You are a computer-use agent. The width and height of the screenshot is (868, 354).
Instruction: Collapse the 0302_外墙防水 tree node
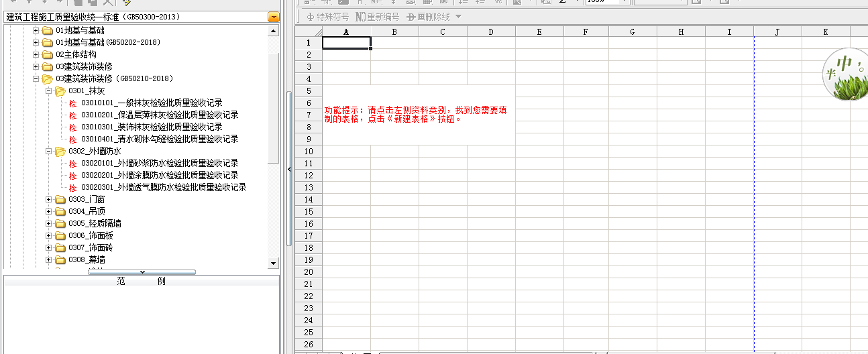pos(49,152)
